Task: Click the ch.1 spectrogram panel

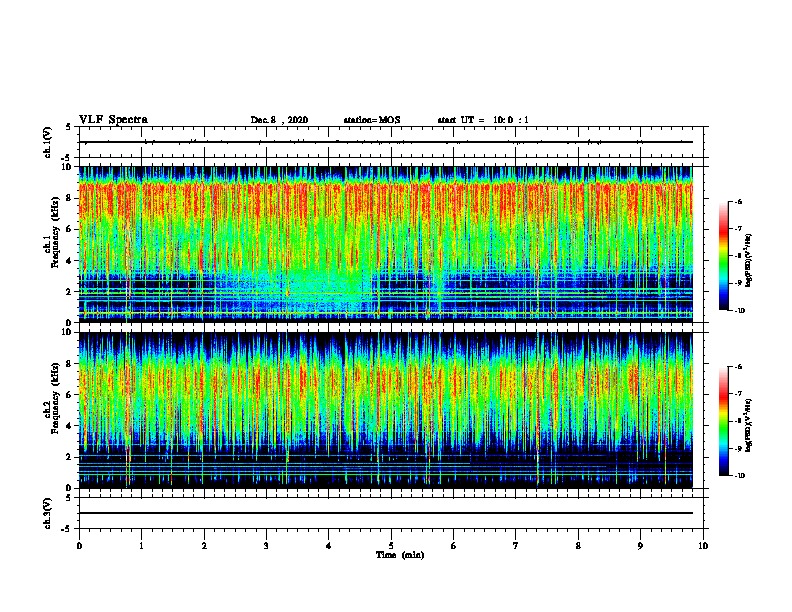Action: coord(386,244)
